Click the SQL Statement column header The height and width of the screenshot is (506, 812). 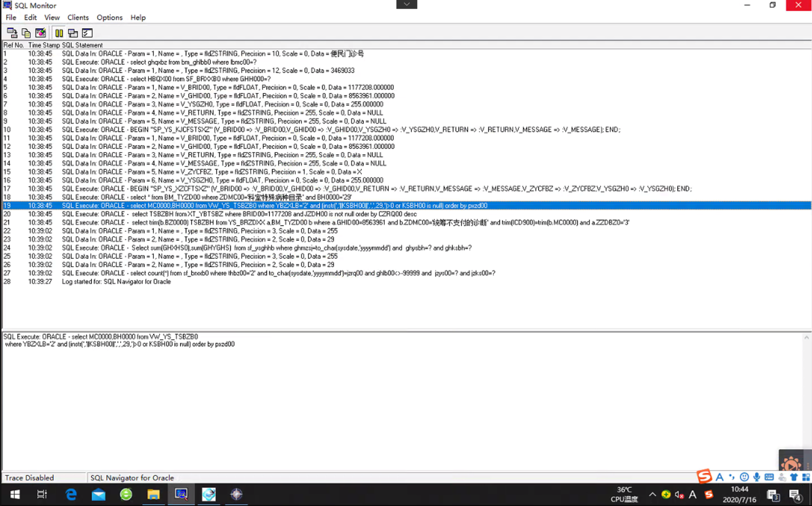(82, 45)
